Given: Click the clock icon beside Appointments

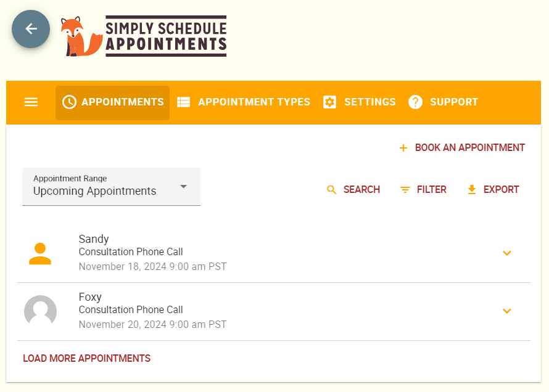Looking at the screenshot, I should click(69, 102).
